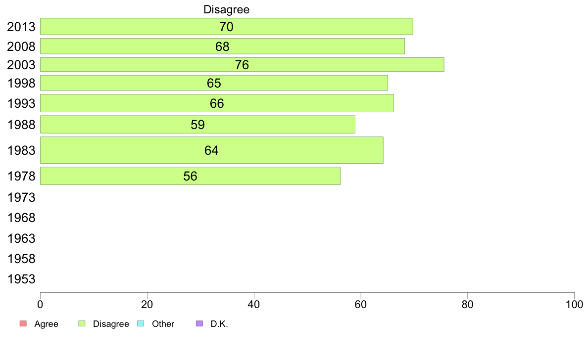The height and width of the screenshot is (364, 588).
Task: Click the Disagree chart title
Action: pyautogui.click(x=227, y=9)
